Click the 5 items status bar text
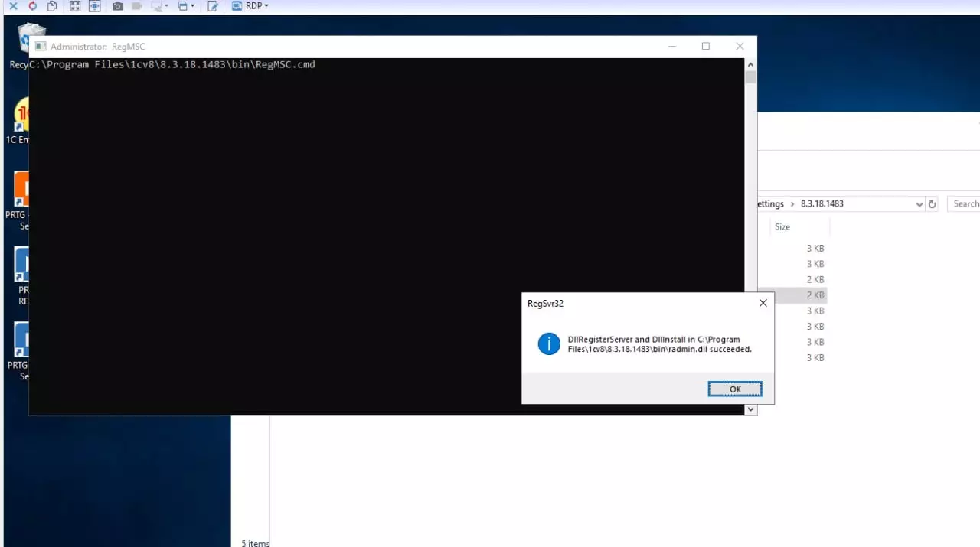Viewport: 980px width, 547px height. pos(255,543)
